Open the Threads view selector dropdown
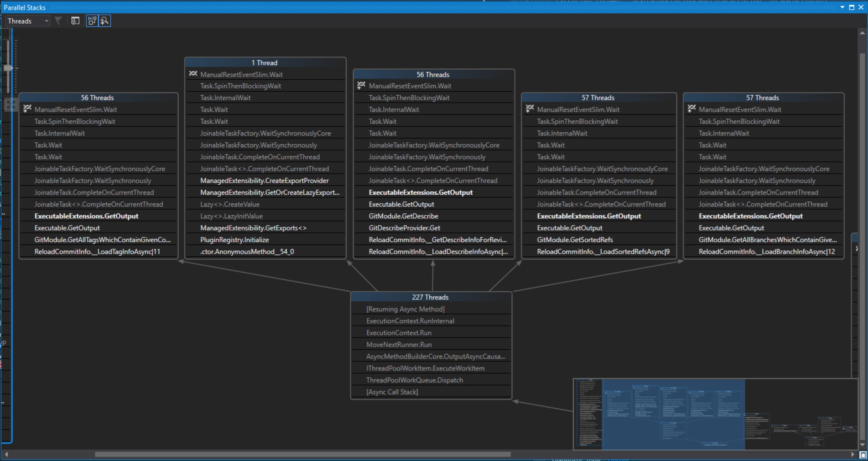Screen dimensions: 868x461 (45, 21)
